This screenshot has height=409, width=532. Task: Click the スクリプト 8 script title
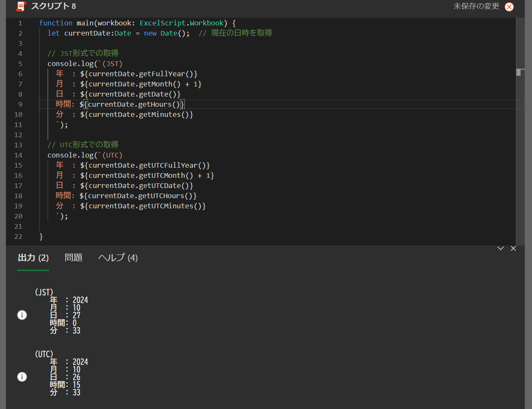[x=53, y=6]
